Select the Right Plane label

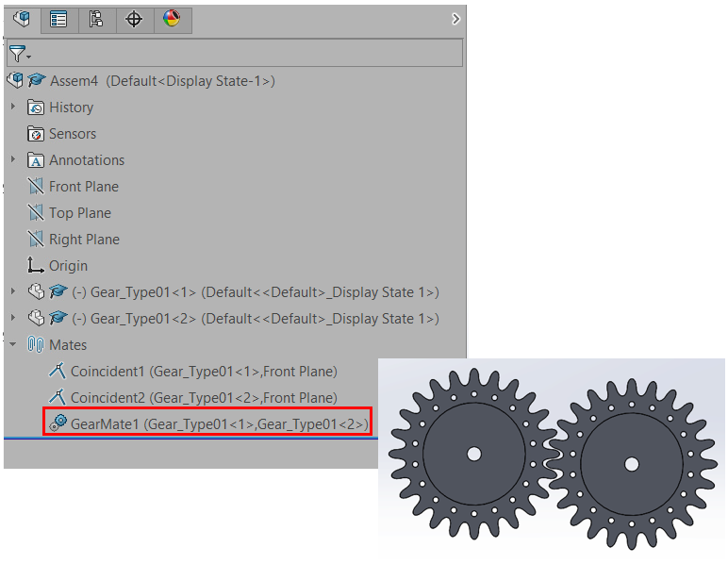[85, 240]
